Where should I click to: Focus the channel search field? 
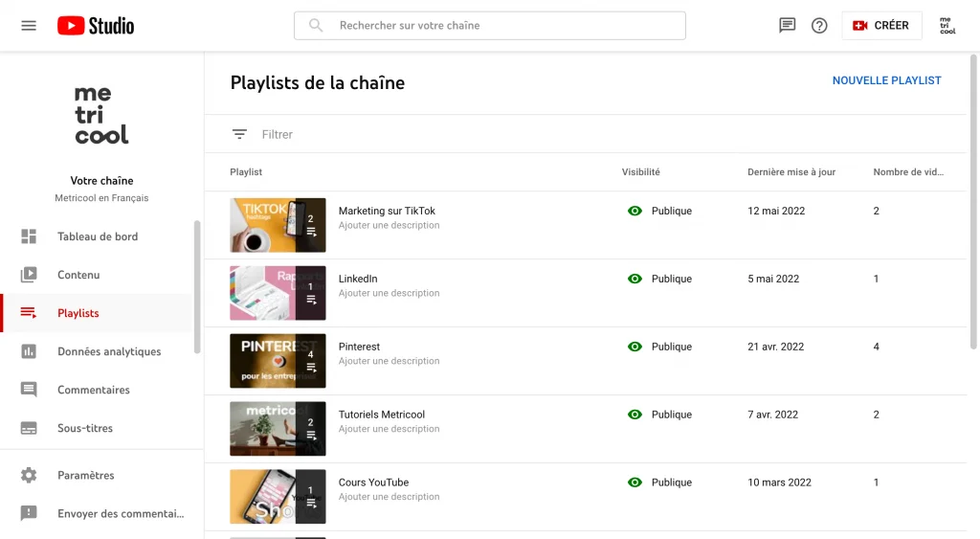(x=489, y=26)
